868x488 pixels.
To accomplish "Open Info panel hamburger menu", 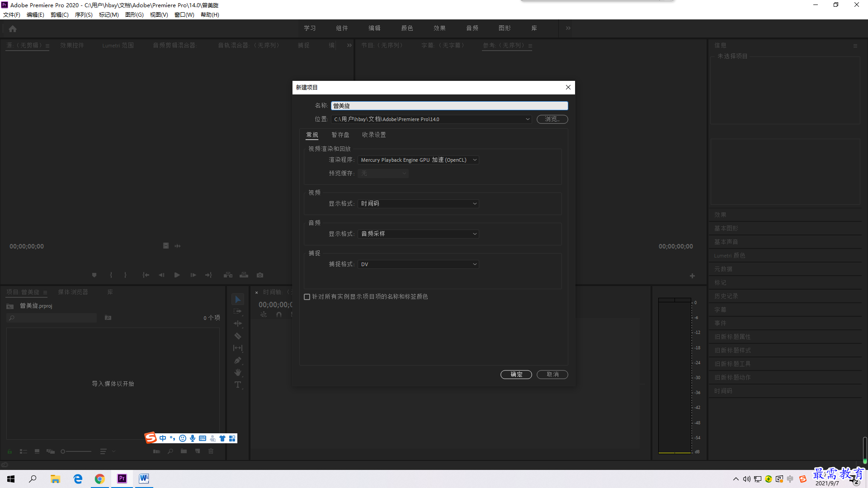I will [x=855, y=46].
